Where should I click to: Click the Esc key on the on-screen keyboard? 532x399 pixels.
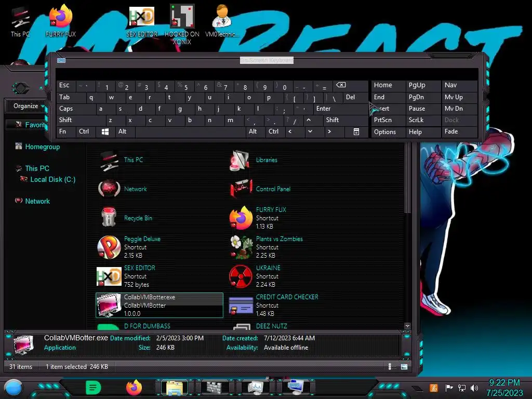66,86
